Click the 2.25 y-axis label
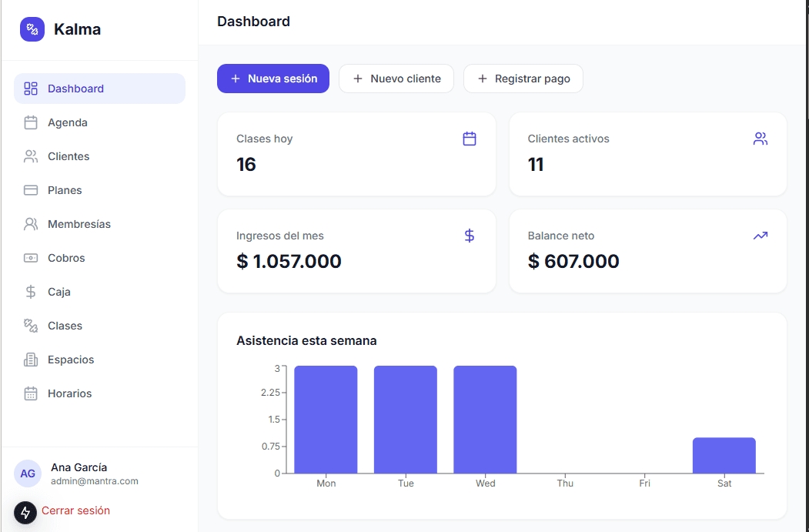This screenshot has height=532, width=809. click(270, 393)
